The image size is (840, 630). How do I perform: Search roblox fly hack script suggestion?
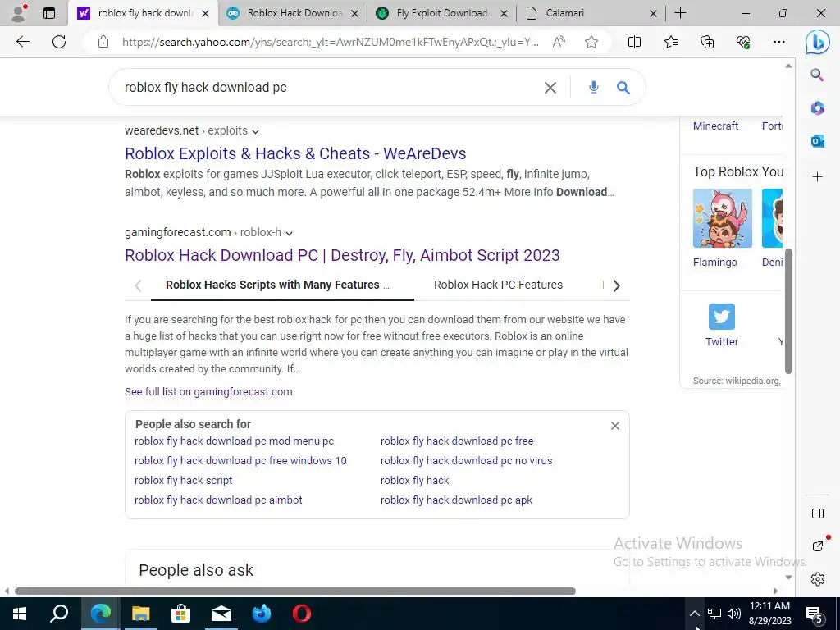tap(183, 481)
